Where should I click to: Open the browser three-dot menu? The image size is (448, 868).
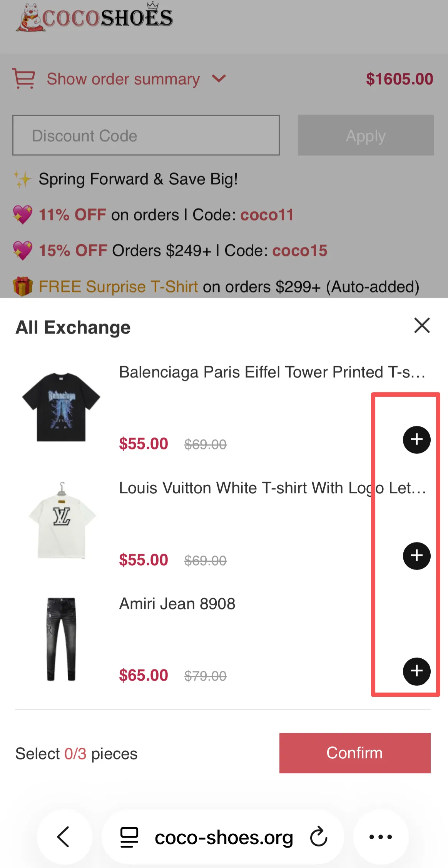pyautogui.click(x=381, y=836)
